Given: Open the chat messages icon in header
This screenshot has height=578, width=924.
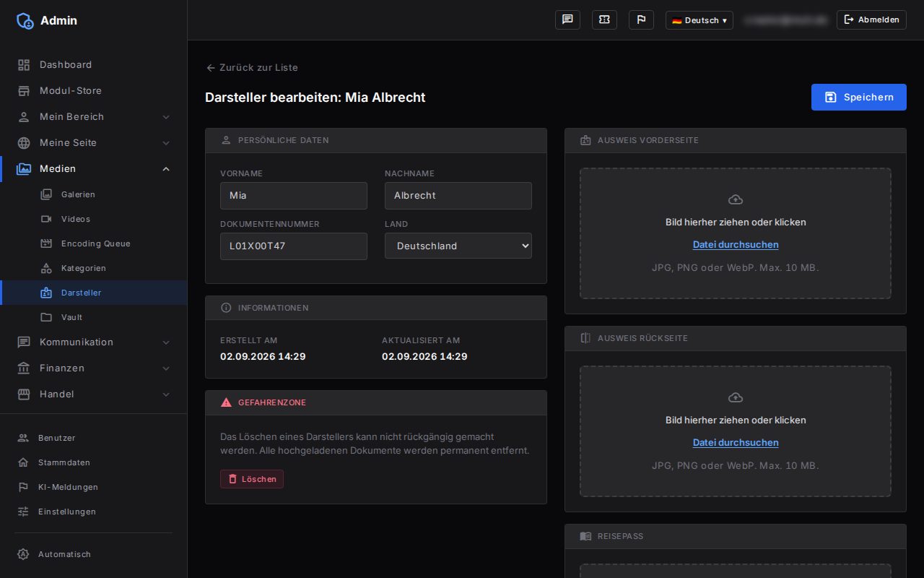Looking at the screenshot, I should tap(567, 20).
